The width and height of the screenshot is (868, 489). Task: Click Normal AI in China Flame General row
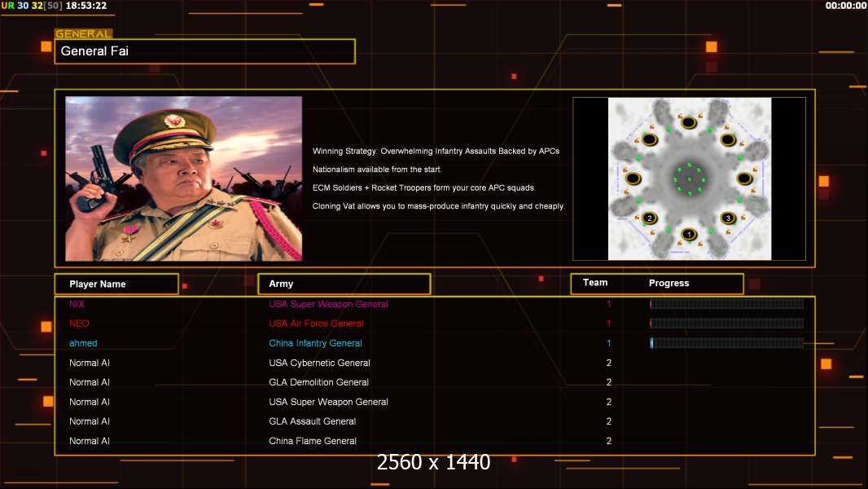pos(90,441)
